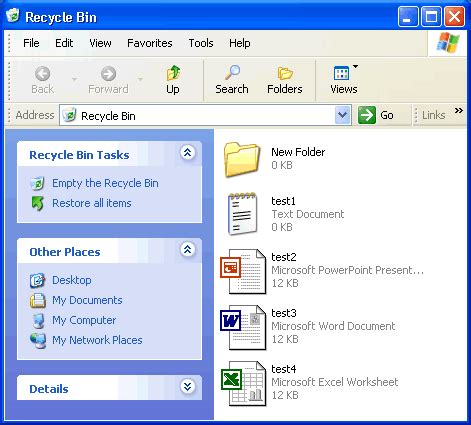Open My Documents link
Image resolution: width=471 pixels, height=425 pixels.
[x=87, y=300]
